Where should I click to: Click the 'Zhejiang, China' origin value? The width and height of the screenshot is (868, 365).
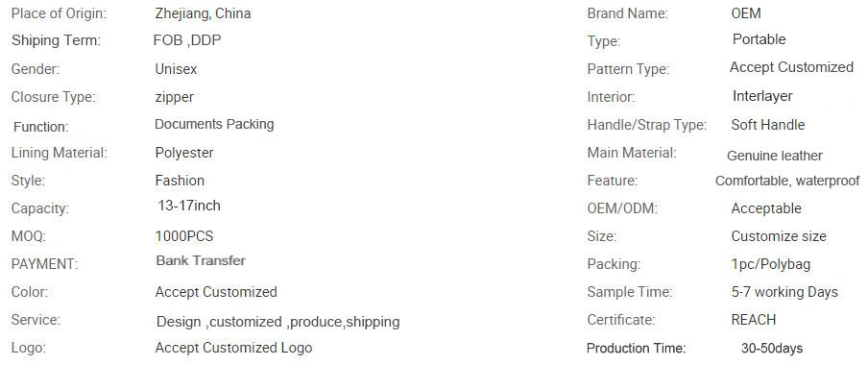tap(203, 13)
